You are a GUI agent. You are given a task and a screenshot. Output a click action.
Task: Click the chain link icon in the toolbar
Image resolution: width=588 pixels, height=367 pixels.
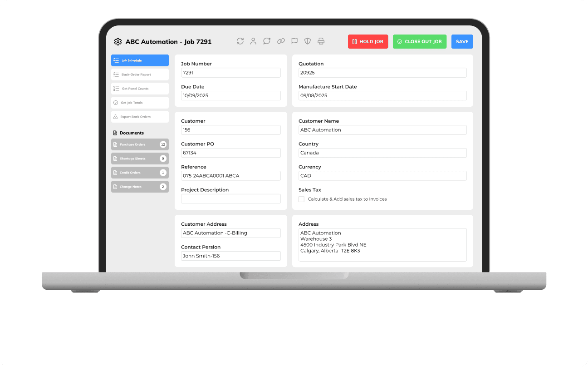click(281, 41)
